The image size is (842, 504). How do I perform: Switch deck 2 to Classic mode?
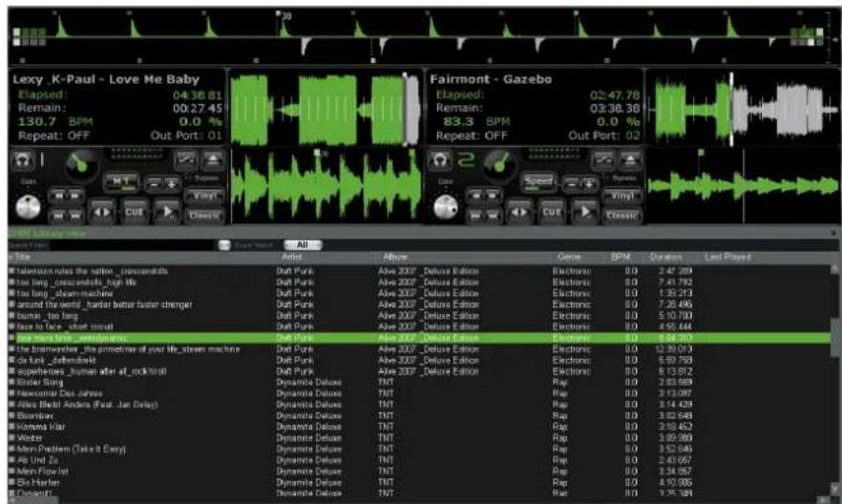point(621,215)
